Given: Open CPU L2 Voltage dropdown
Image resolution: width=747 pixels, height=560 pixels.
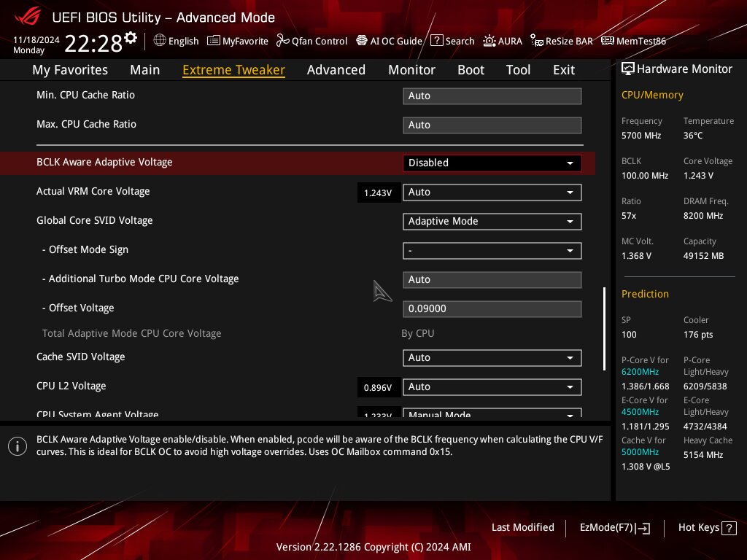Looking at the screenshot, I should [x=492, y=386].
